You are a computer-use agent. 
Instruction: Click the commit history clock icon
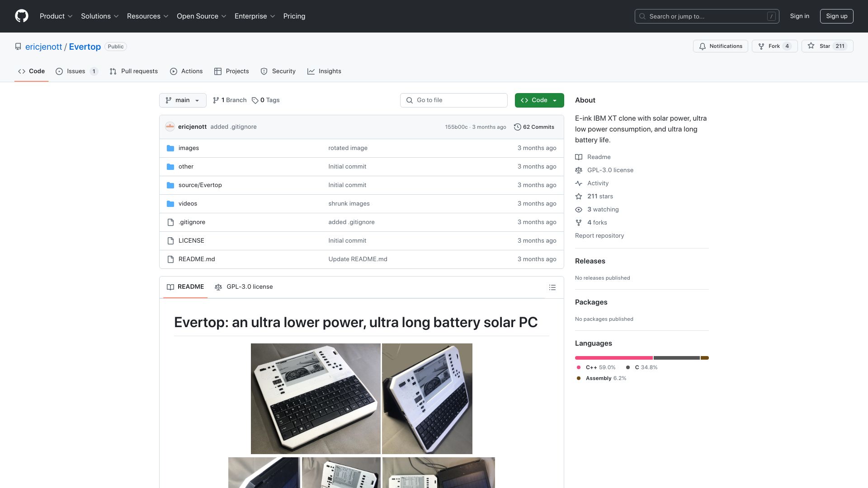518,127
